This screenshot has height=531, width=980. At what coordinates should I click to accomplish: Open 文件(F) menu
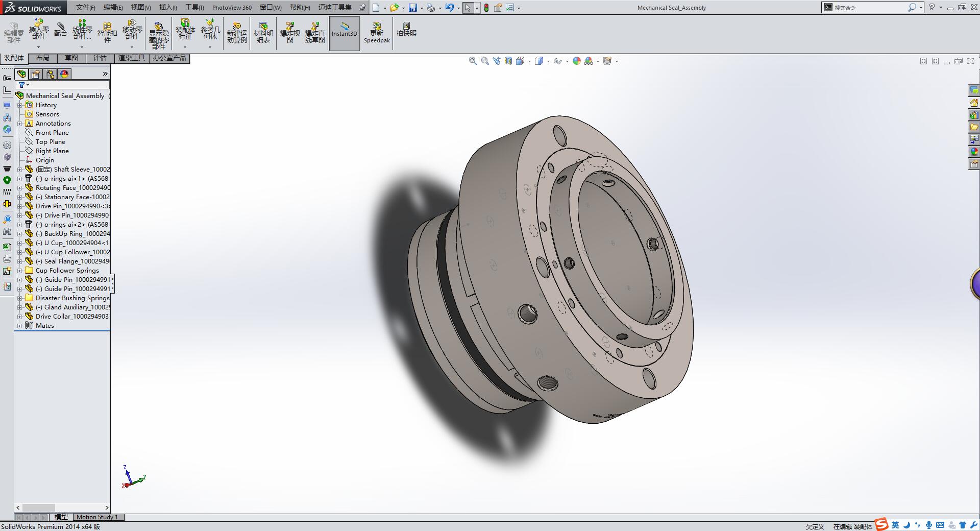point(86,8)
